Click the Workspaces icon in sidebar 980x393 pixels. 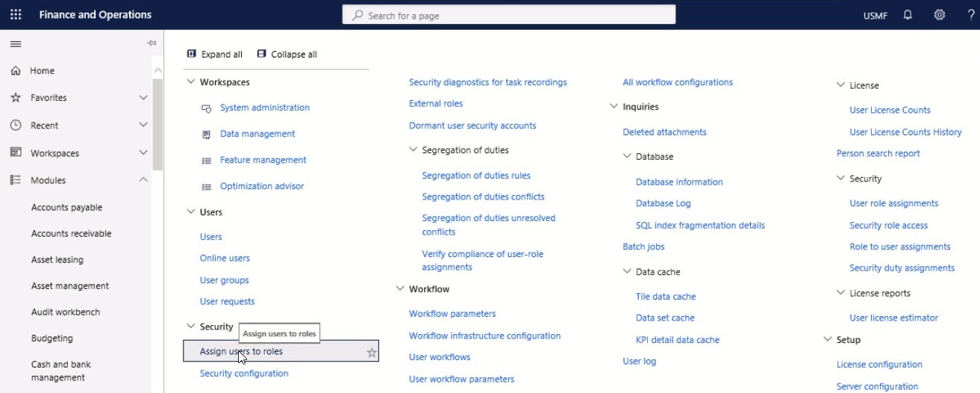(x=16, y=152)
